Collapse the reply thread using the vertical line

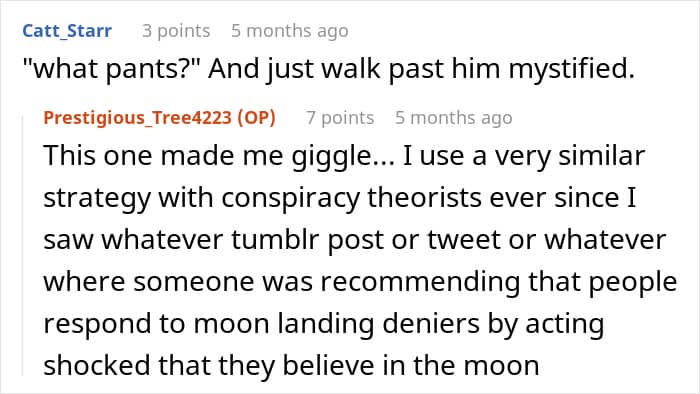tap(23, 245)
